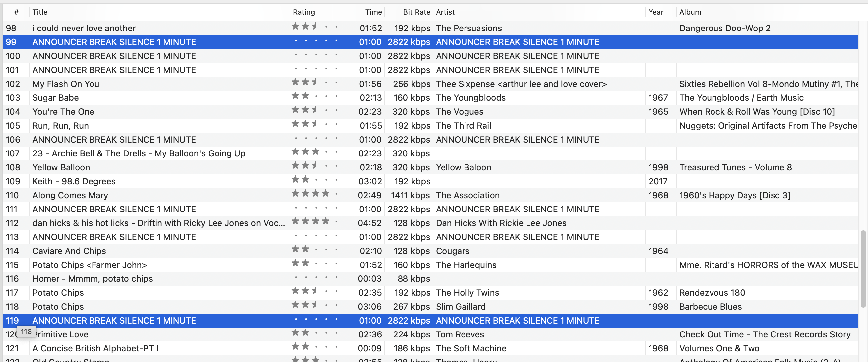The width and height of the screenshot is (868, 362).
Task: Sort by Year column header
Action: pos(655,12)
